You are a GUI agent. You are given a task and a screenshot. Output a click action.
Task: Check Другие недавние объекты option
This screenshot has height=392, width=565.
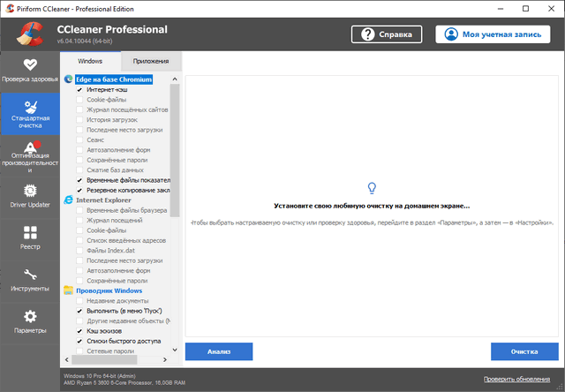(79, 320)
